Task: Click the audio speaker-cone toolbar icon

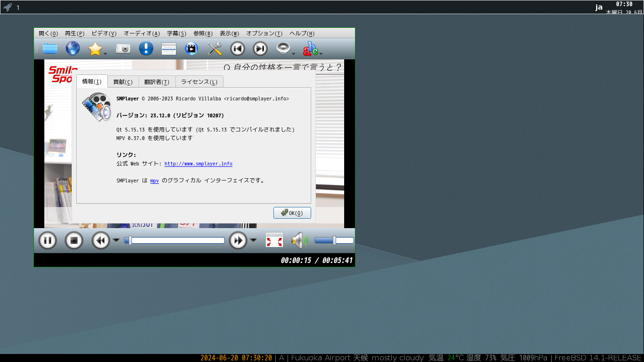Action: [x=283, y=49]
